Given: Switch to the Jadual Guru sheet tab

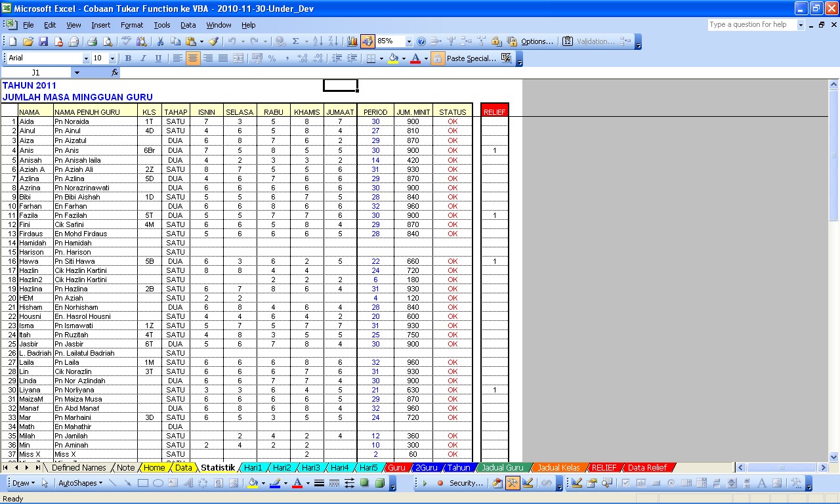Looking at the screenshot, I should click(x=502, y=468).
